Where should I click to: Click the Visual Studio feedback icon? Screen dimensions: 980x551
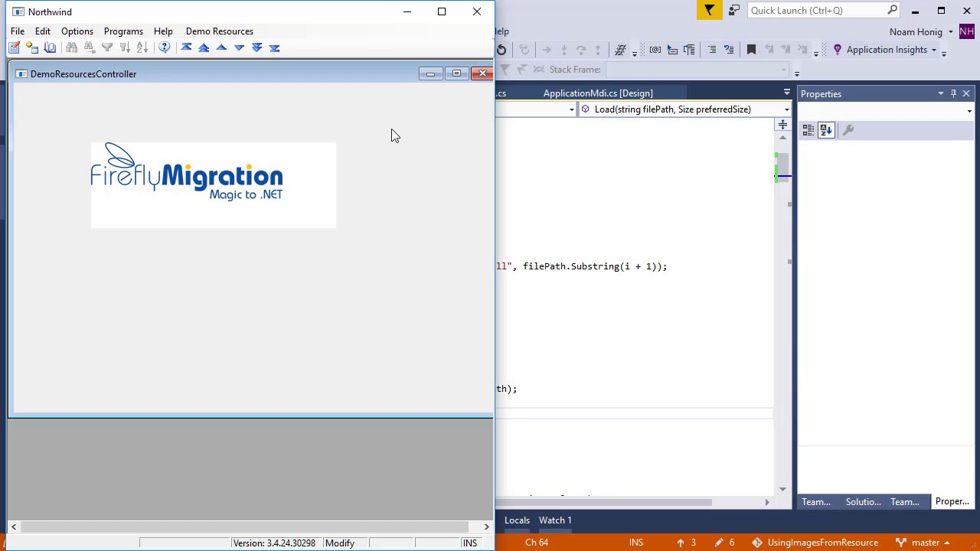[733, 10]
